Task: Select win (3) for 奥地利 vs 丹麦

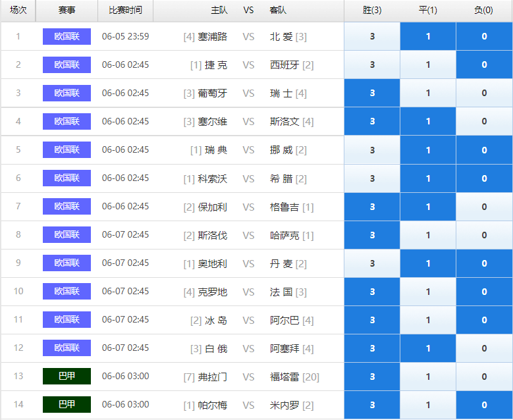Action: (x=372, y=263)
